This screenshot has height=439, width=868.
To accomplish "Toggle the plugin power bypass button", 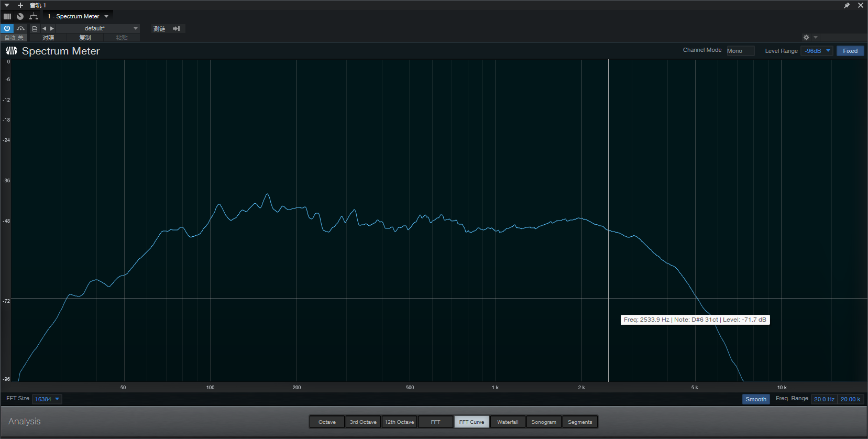I will [x=7, y=29].
